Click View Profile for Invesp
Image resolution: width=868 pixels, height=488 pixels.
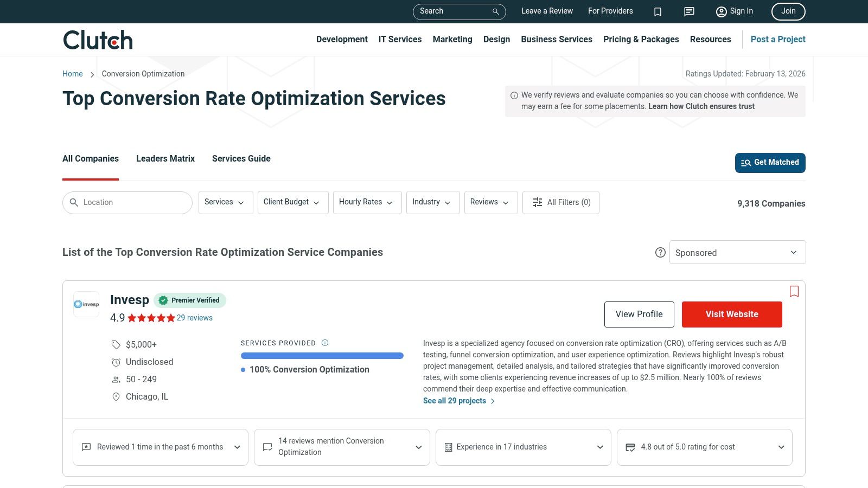(x=639, y=314)
